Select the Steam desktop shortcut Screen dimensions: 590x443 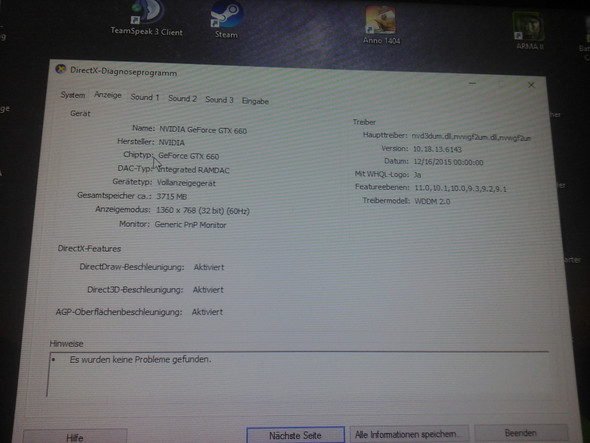pyautogui.click(x=226, y=20)
